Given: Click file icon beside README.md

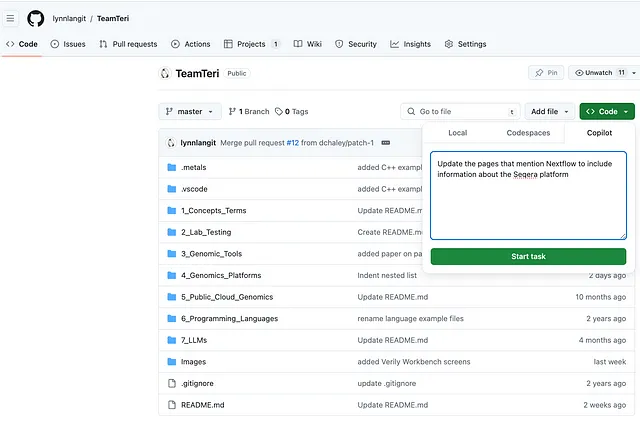Looking at the screenshot, I should tap(172, 405).
